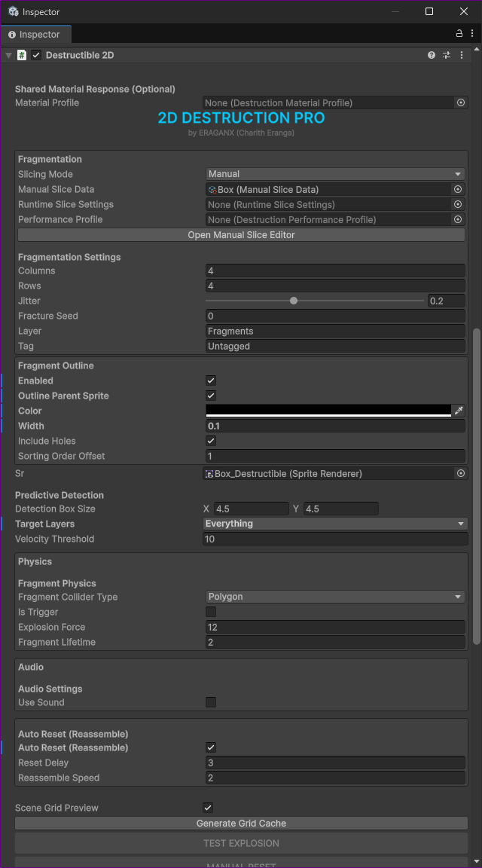Click the Predictive Detection section label

[x=59, y=495]
